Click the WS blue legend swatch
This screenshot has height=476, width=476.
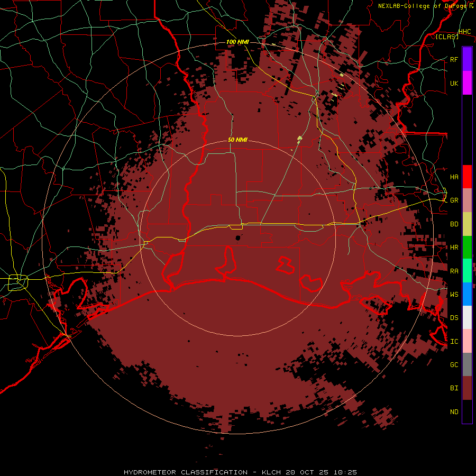pos(467,294)
